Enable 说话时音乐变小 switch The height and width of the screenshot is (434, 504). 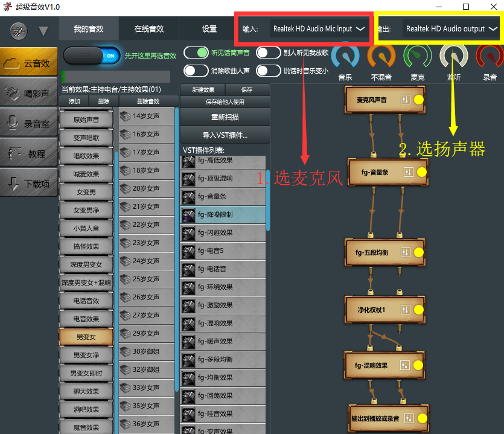pyautogui.click(x=269, y=71)
